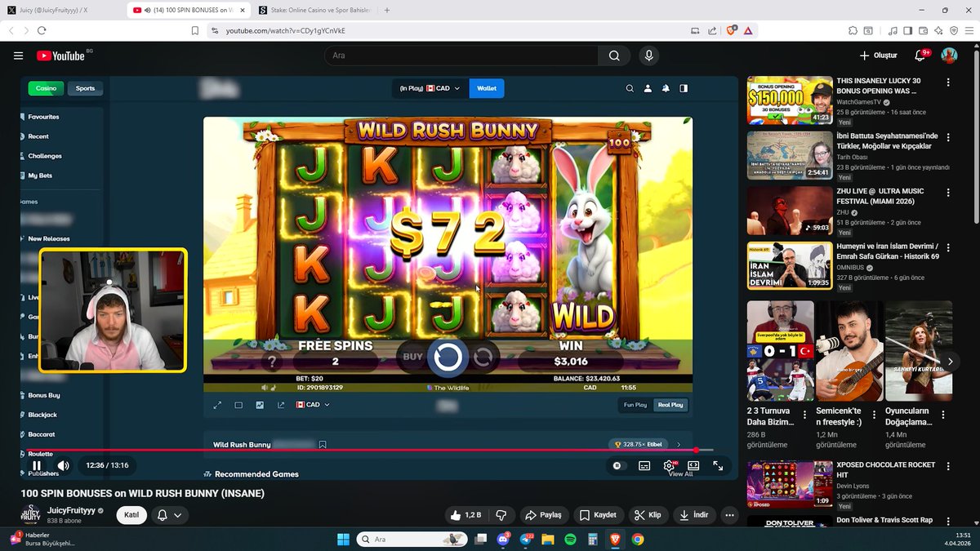
Task: Open a new browser tab
Action: point(386,10)
